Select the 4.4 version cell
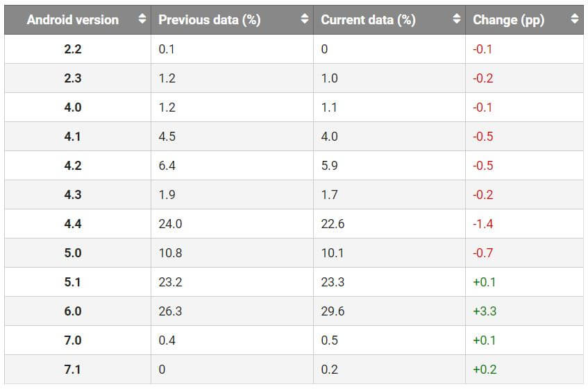Image resolution: width=588 pixels, height=389 pixels. [72, 224]
